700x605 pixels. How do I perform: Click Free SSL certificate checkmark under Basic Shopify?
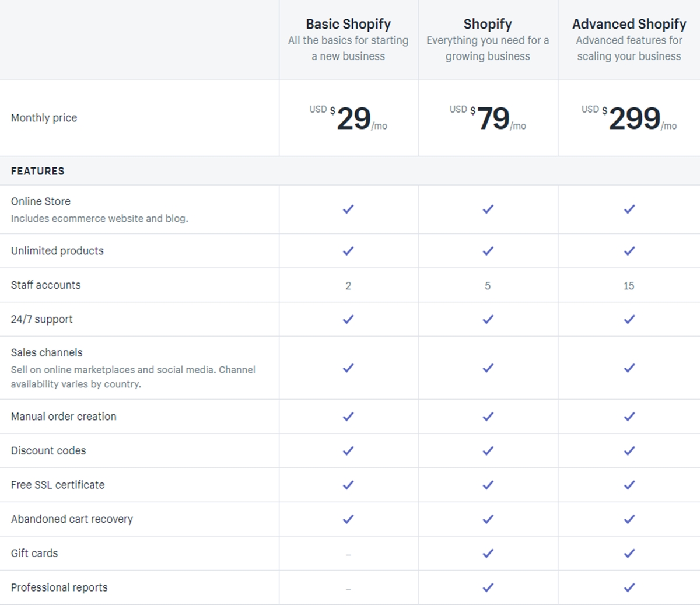348,485
